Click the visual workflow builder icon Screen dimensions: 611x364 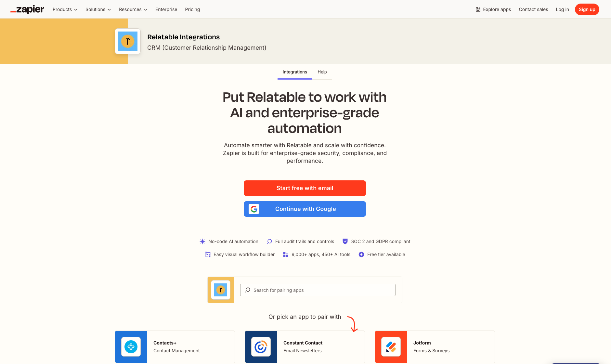tap(208, 254)
